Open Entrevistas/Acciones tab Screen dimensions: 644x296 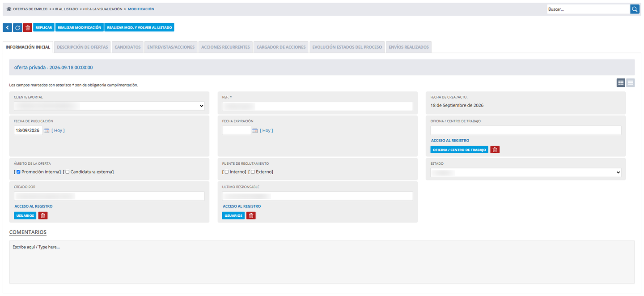[x=171, y=47]
